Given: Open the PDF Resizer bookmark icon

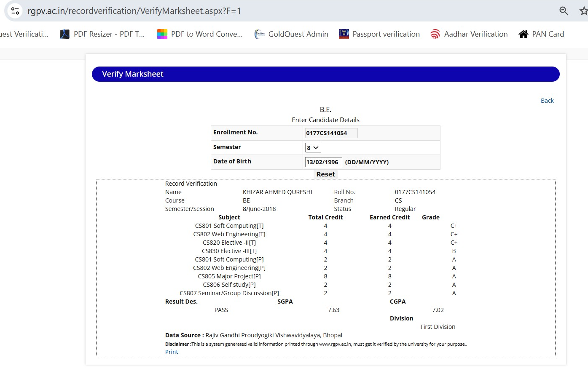Looking at the screenshot, I should point(65,34).
